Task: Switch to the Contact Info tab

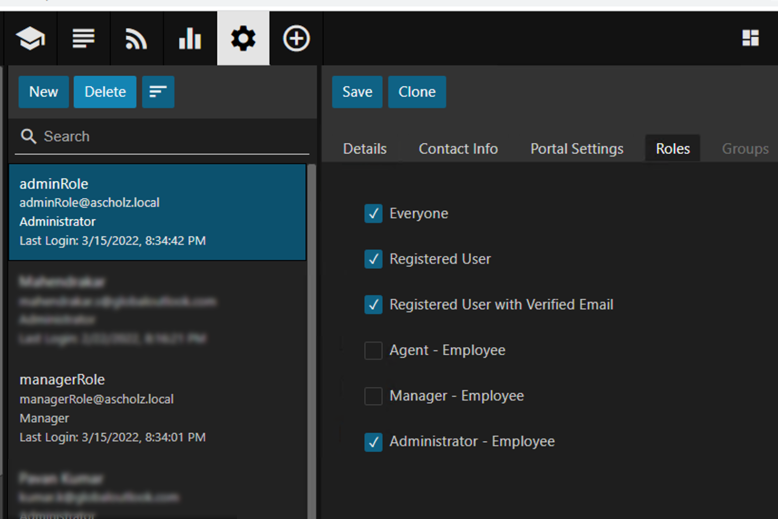Action: click(x=458, y=149)
